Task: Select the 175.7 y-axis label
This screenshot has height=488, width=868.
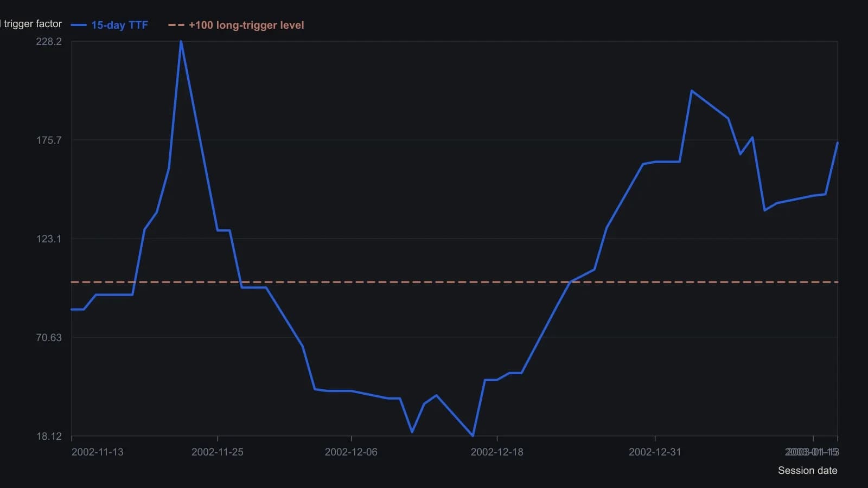Action: coord(49,140)
